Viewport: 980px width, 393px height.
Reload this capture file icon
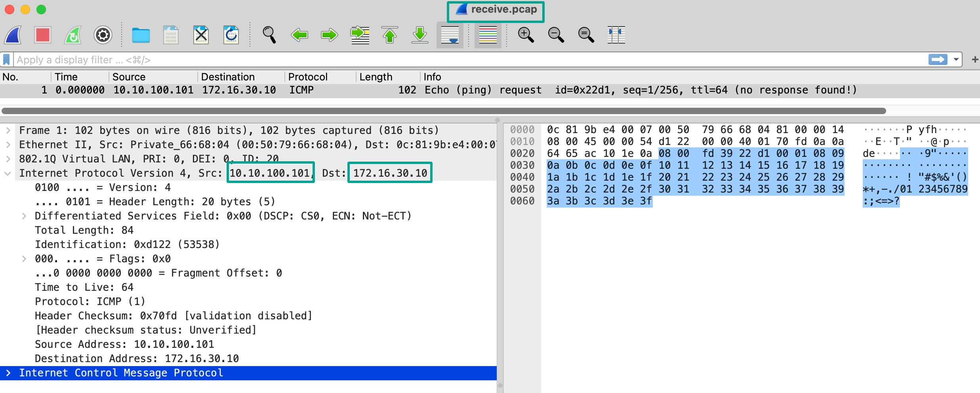(231, 35)
